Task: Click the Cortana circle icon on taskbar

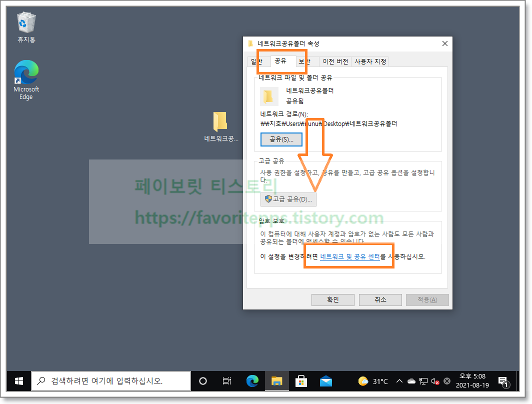Action: click(x=203, y=381)
